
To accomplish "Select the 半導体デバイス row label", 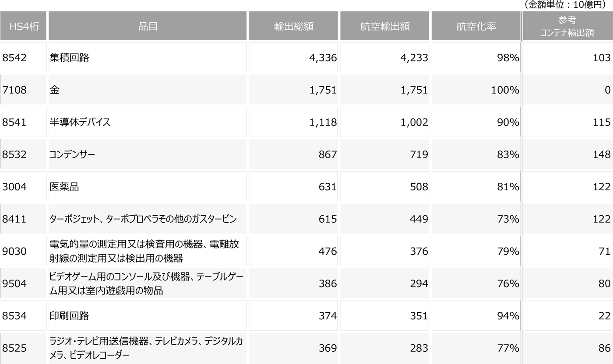I will point(80,122).
